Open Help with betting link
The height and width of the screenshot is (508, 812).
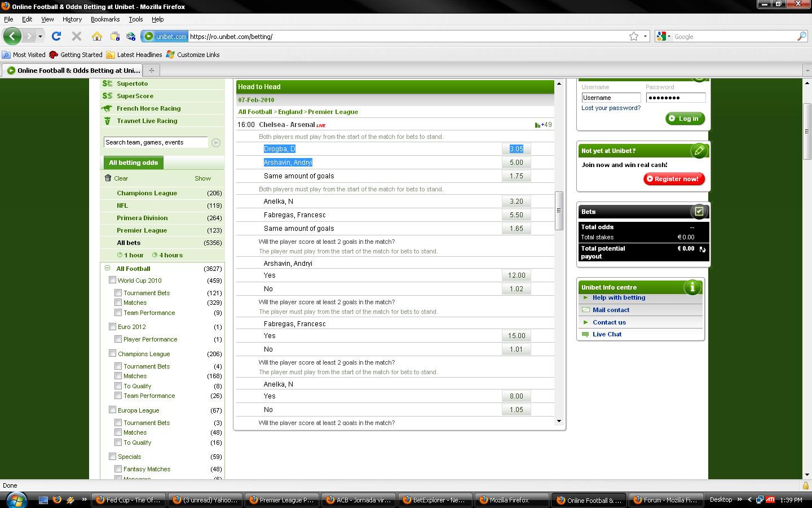[x=619, y=297]
